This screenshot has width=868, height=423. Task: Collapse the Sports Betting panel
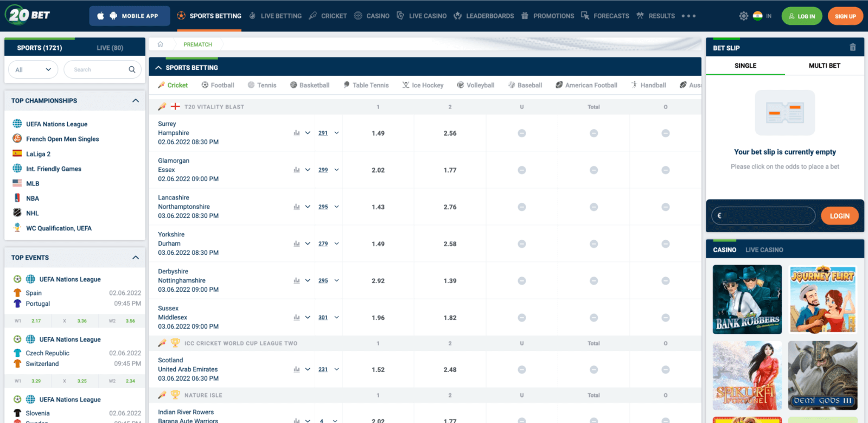pyautogui.click(x=158, y=68)
